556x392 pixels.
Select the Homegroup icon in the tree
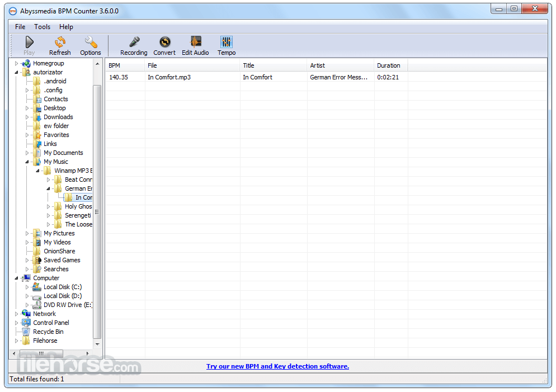coord(26,64)
